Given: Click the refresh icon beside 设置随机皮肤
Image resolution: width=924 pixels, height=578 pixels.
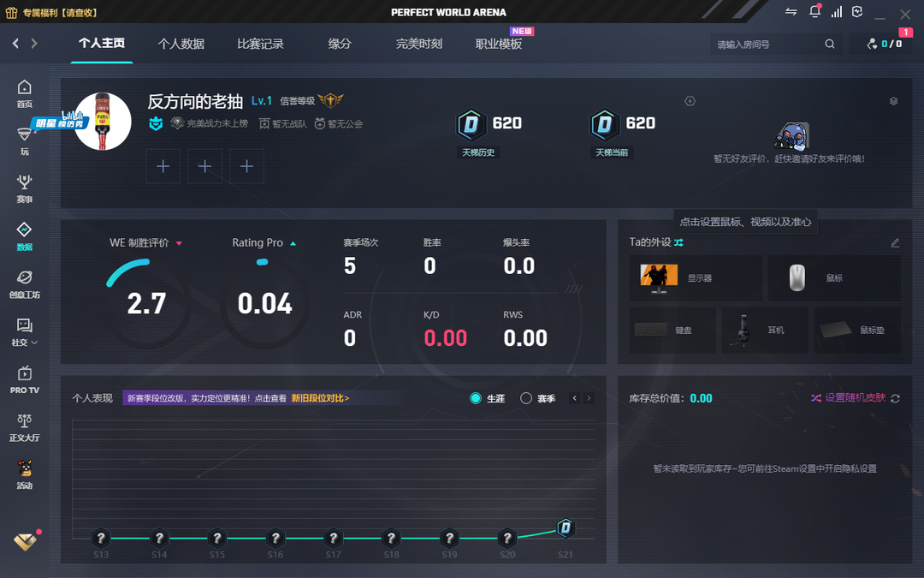Looking at the screenshot, I should pos(895,399).
